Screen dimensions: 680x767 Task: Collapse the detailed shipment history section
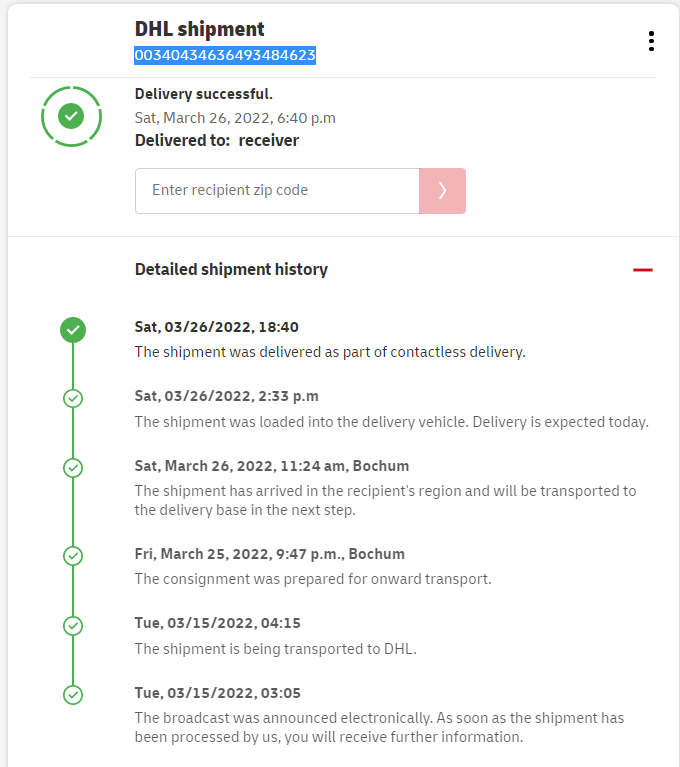(643, 270)
